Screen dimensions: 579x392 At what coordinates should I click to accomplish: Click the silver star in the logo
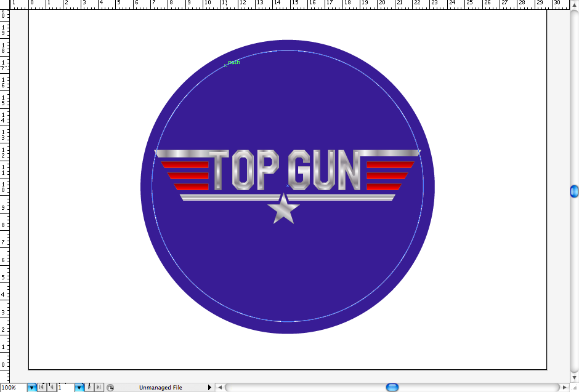(283, 209)
